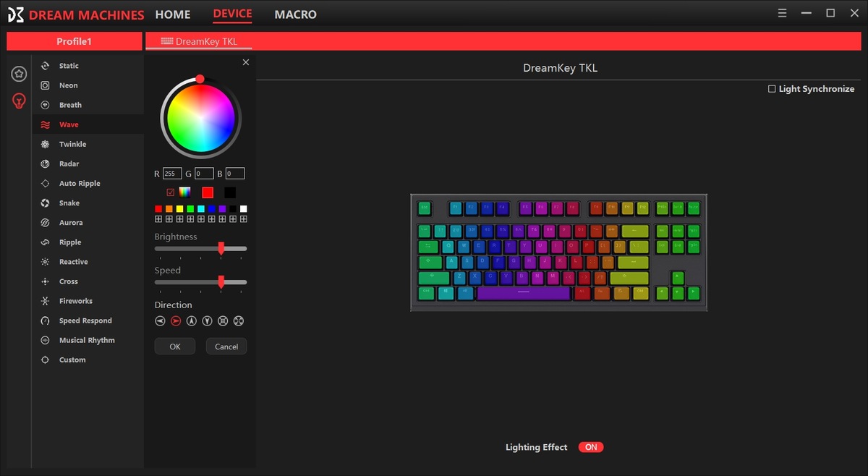Click the Q key on keyboard preview
This screenshot has height=476, width=868.
pos(448,246)
